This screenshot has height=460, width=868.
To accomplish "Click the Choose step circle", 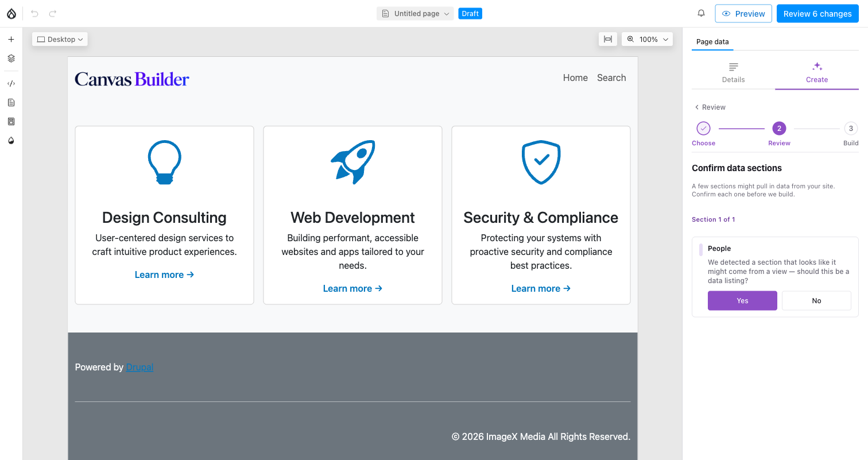I will (703, 128).
